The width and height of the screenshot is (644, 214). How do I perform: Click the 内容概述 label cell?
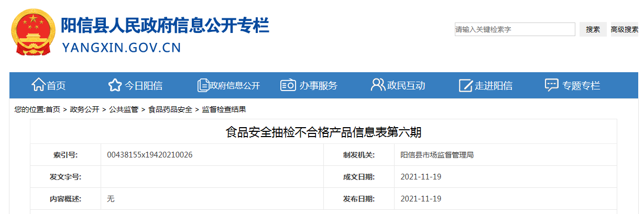click(66, 199)
